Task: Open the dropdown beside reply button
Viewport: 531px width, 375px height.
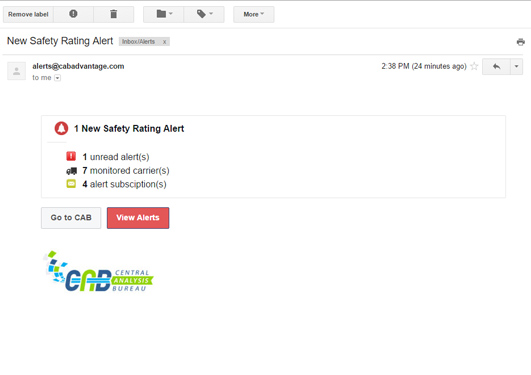Action: pyautogui.click(x=516, y=66)
